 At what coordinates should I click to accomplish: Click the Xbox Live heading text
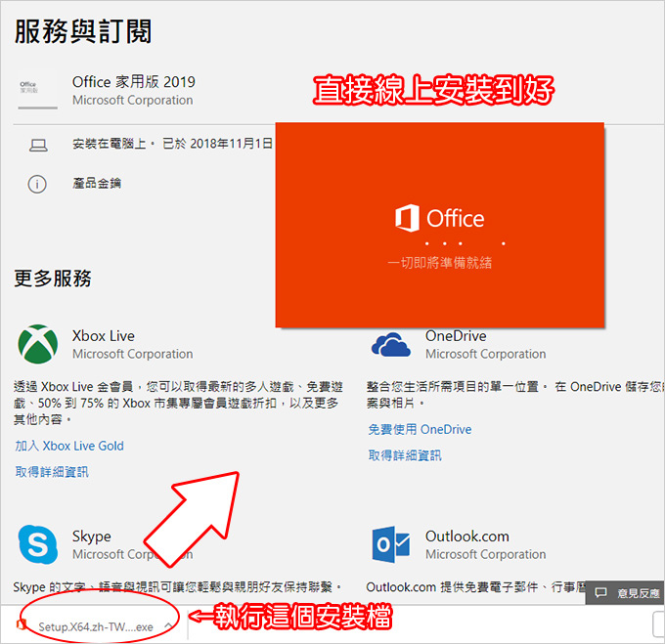tap(104, 336)
